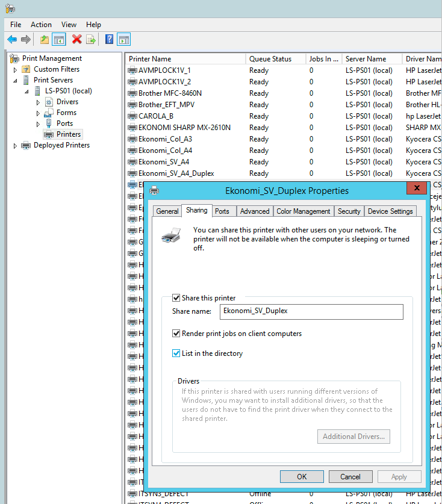Image resolution: width=442 pixels, height=504 pixels.
Task: Open the Help menu
Action: 93,25
